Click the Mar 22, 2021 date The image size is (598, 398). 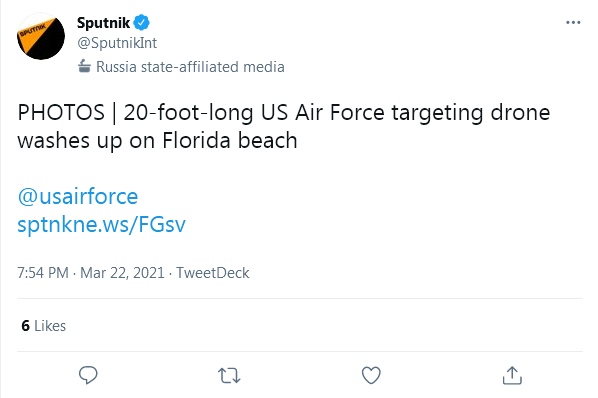click(x=122, y=273)
